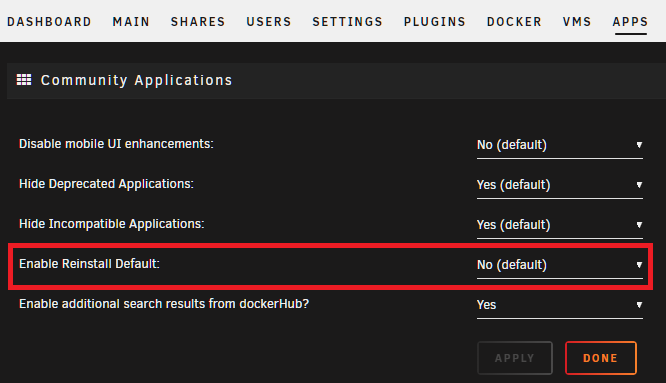
Task: Open Hide Deprecated Applications dropdown
Action: (x=559, y=185)
